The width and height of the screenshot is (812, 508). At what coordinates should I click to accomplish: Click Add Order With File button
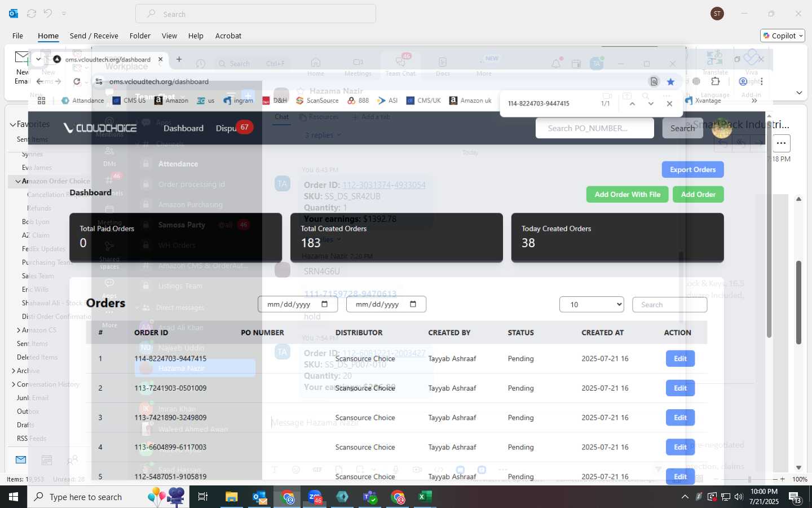click(x=627, y=195)
